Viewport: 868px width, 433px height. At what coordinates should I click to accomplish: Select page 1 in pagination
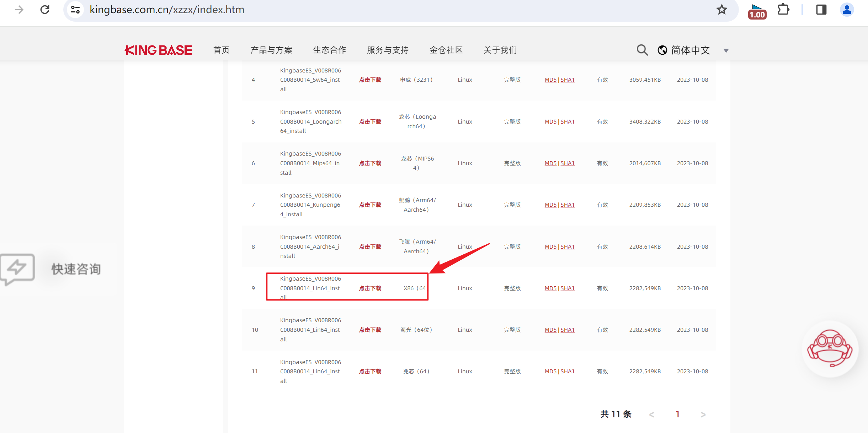pyautogui.click(x=677, y=414)
